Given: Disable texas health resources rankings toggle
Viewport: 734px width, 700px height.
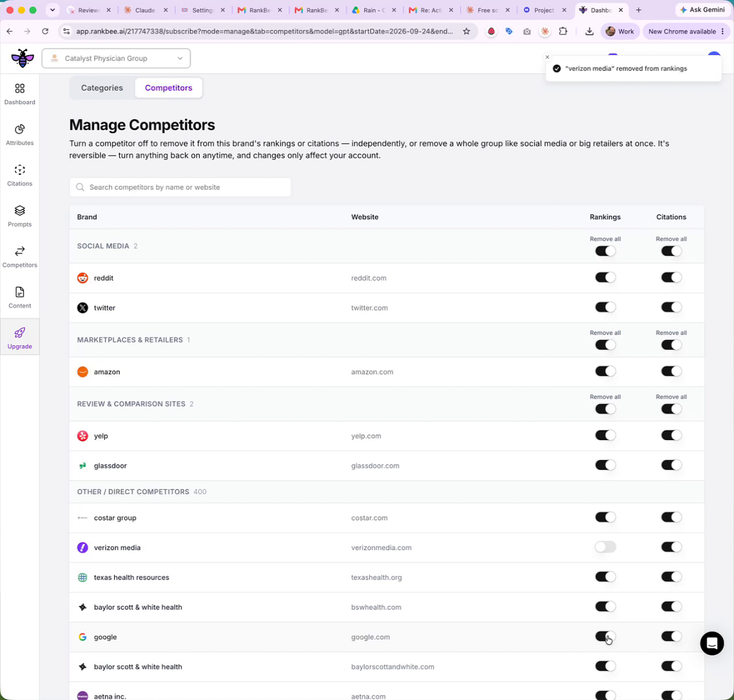Looking at the screenshot, I should pos(605,577).
